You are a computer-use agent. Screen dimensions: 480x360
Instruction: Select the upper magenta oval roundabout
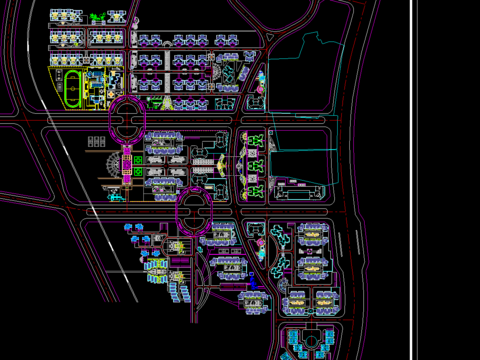127,120
